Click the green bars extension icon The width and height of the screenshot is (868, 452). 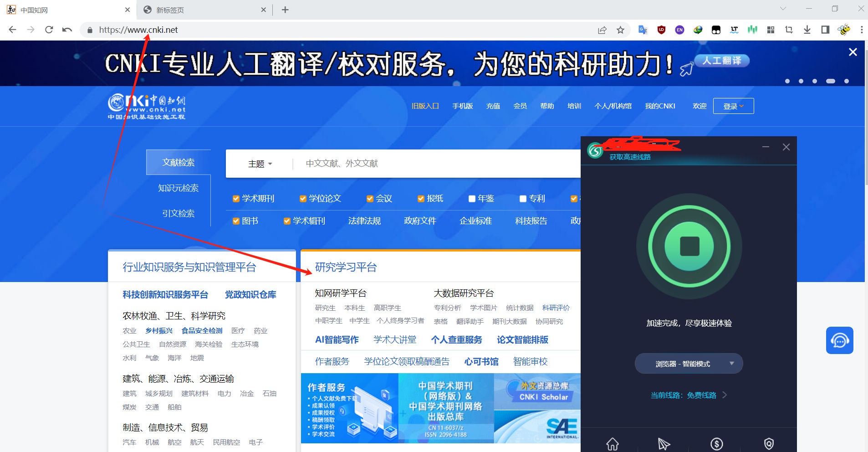point(752,30)
